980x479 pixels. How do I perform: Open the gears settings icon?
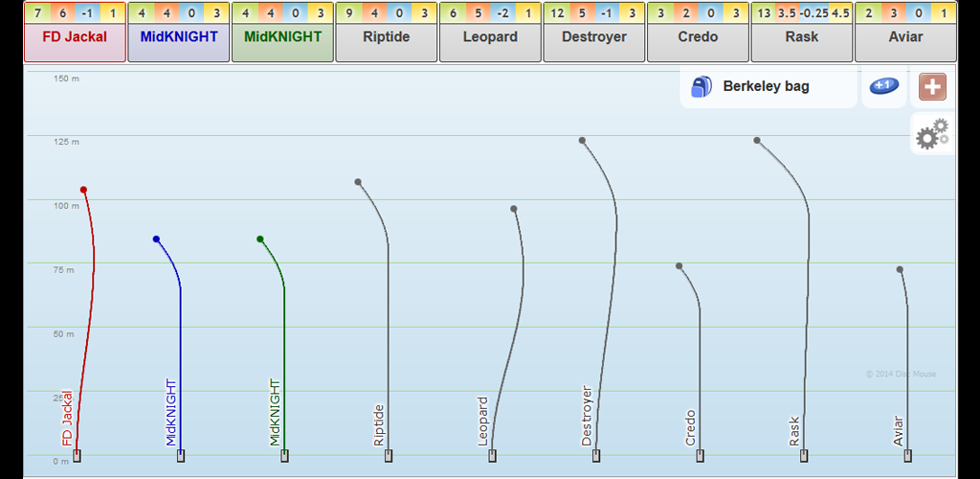[x=932, y=134]
